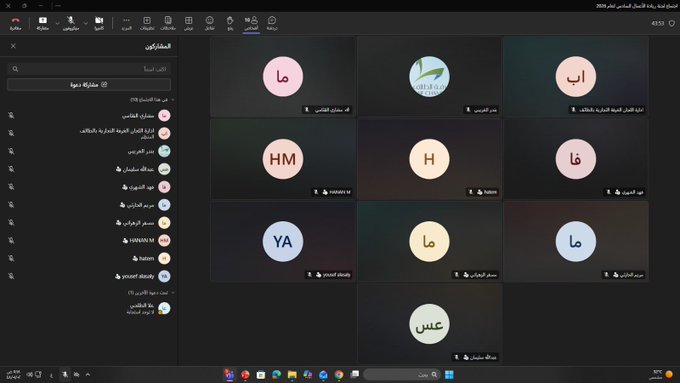The image size is (680, 383).
Task: Click the taskbar search box
Action: tap(402, 374)
